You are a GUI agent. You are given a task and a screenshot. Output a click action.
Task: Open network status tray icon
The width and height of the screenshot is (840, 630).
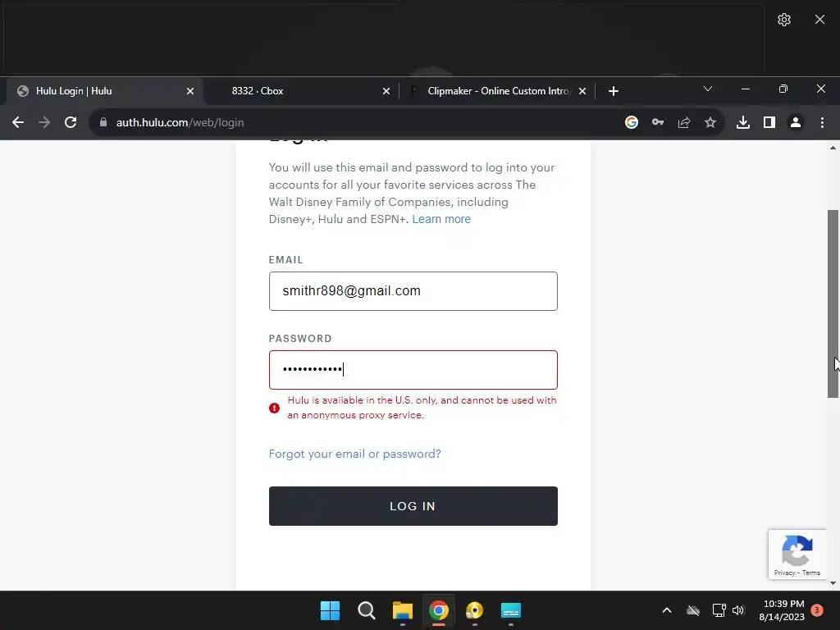tap(719, 610)
